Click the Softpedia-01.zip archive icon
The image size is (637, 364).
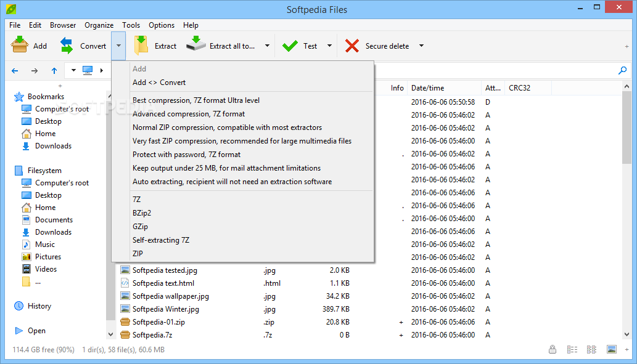click(125, 322)
